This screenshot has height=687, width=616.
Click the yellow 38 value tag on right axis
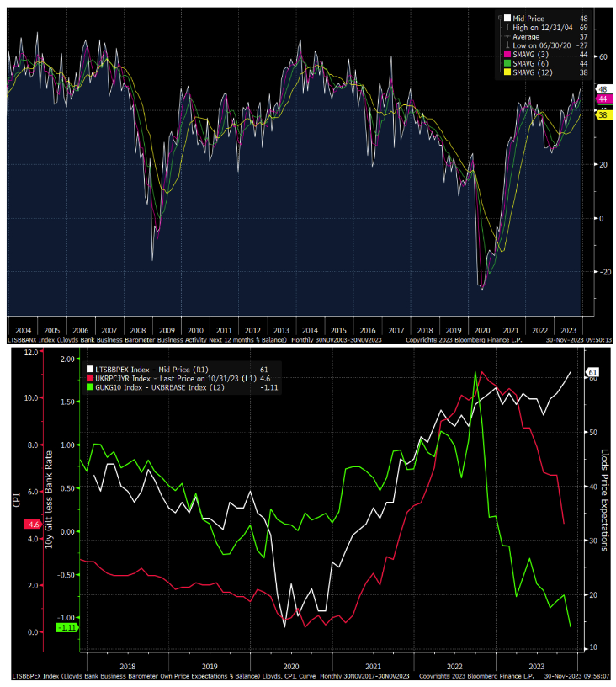click(603, 115)
